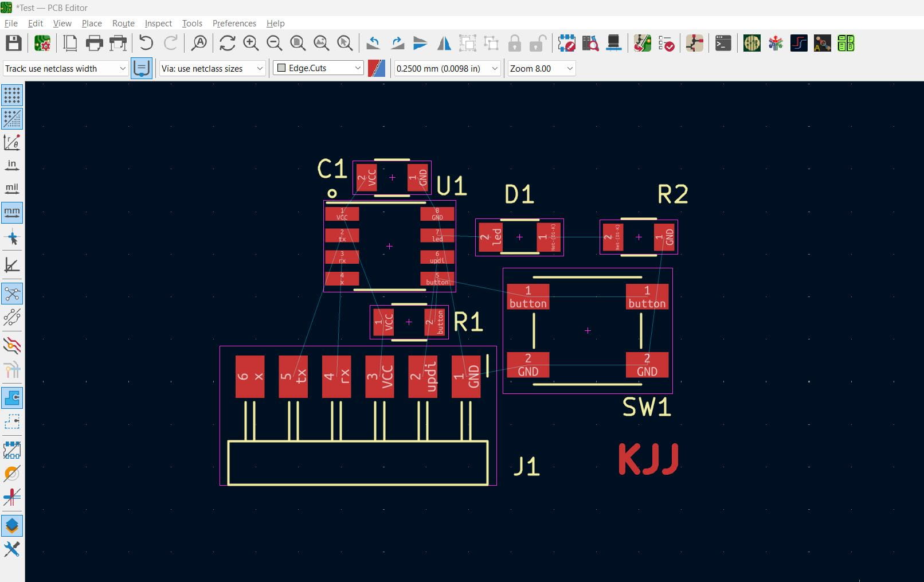Zoom out with the minus magnifier
This screenshot has height=582, width=924.
274,43
